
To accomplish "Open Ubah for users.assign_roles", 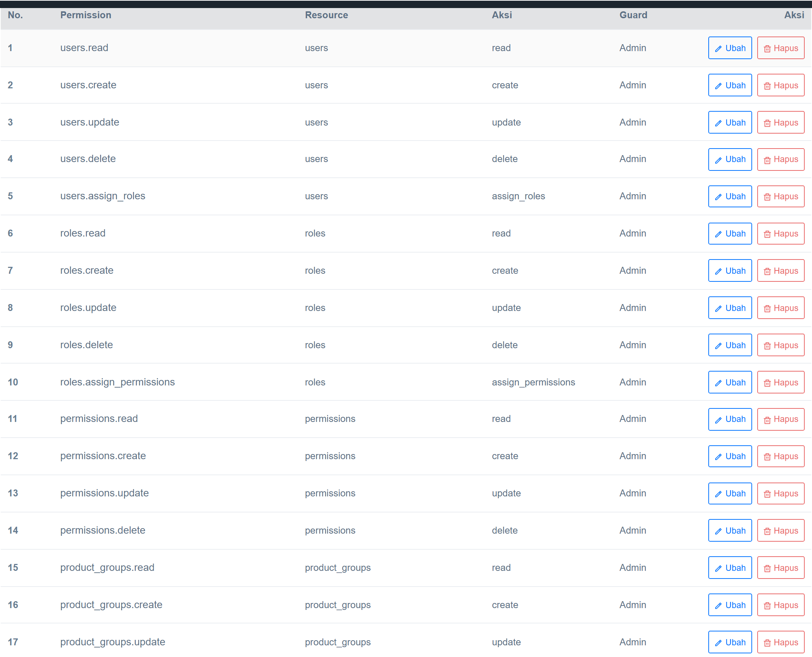I will [729, 196].
